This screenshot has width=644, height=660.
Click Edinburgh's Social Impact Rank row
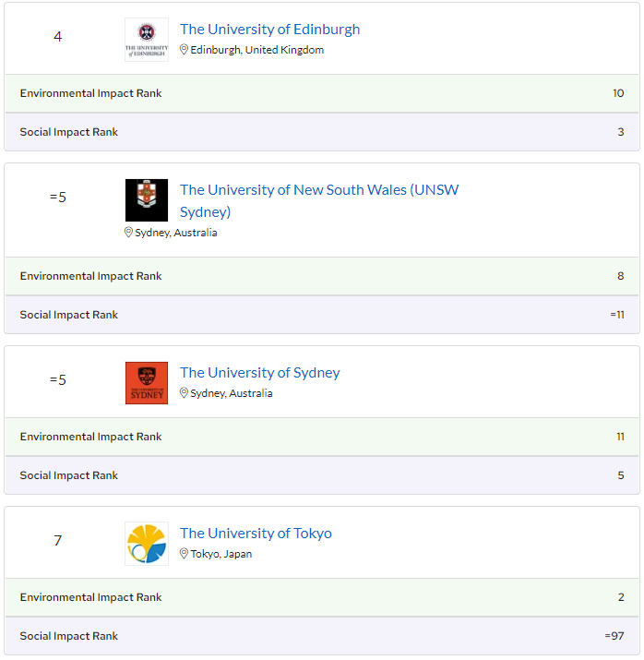click(x=321, y=132)
